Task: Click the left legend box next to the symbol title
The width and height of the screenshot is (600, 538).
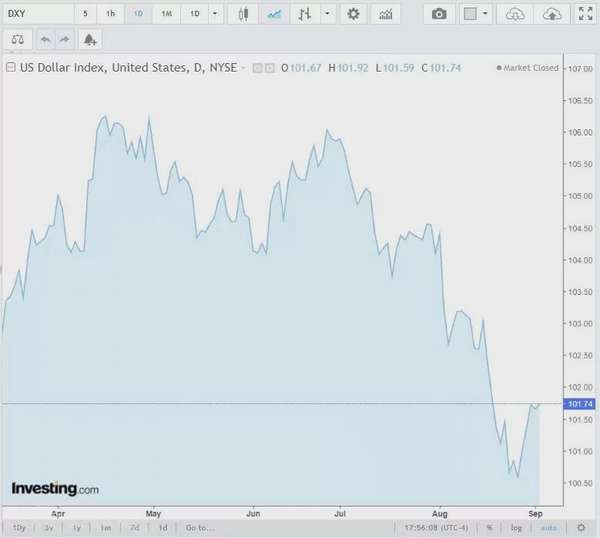Action: [x=258, y=68]
